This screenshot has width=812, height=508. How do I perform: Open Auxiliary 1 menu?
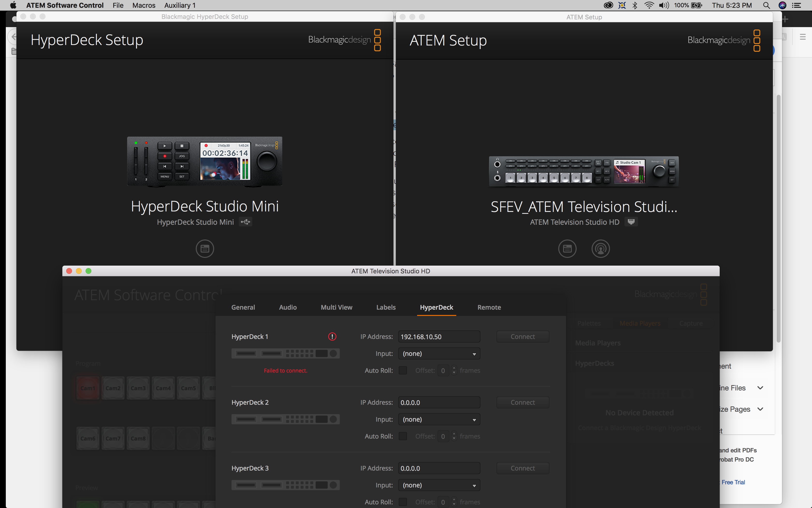coord(180,5)
